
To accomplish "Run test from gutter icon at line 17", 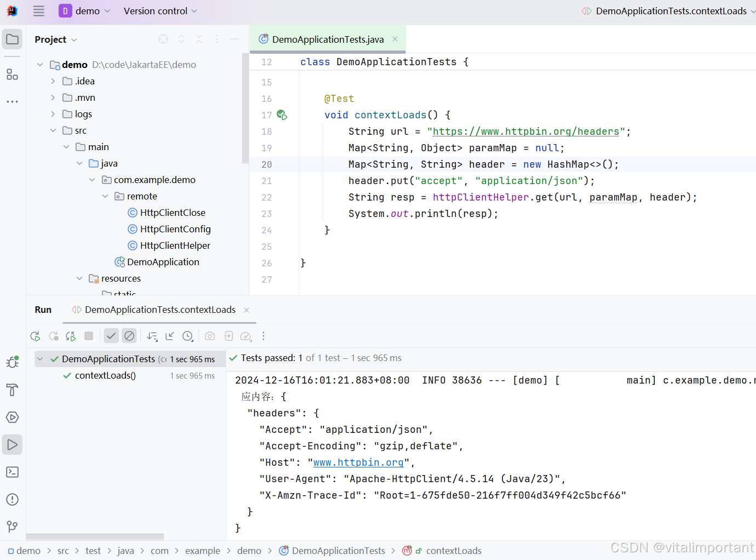I will tap(282, 115).
